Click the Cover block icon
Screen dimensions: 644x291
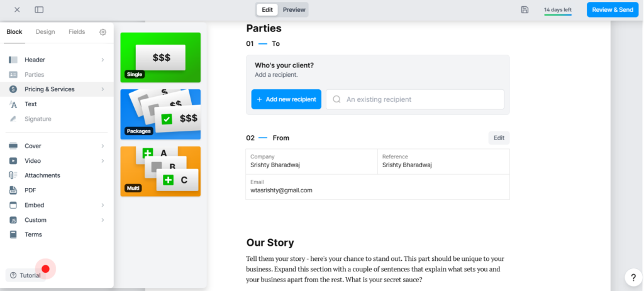(x=13, y=146)
